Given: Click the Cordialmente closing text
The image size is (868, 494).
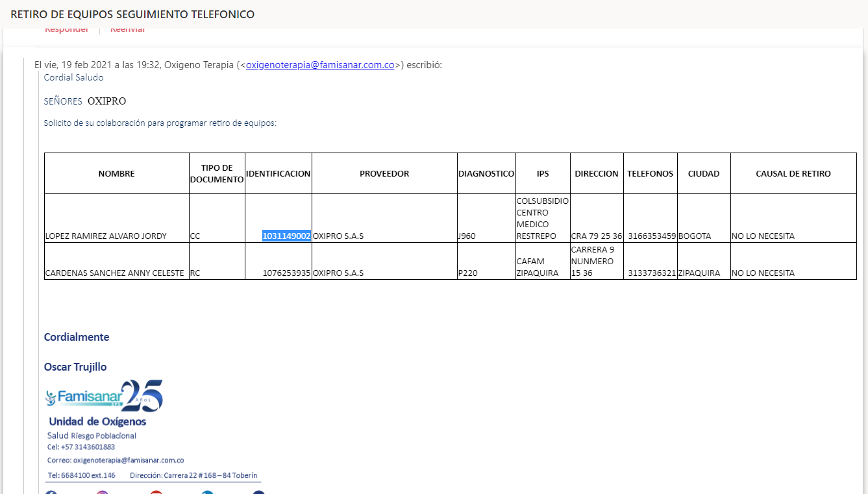Looking at the screenshot, I should pos(77,337).
